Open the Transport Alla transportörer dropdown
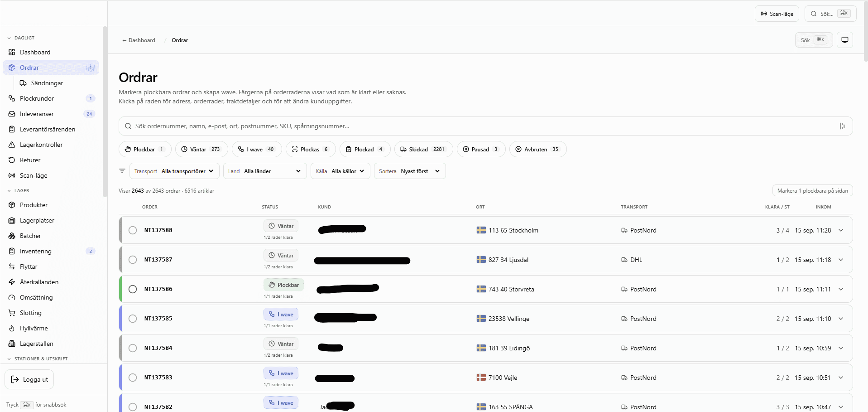This screenshot has width=868, height=412. click(174, 171)
